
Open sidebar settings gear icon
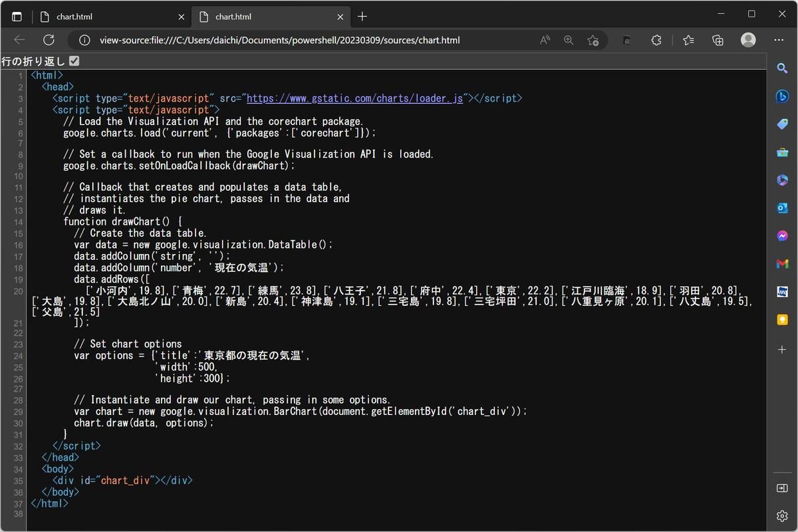pyautogui.click(x=782, y=516)
